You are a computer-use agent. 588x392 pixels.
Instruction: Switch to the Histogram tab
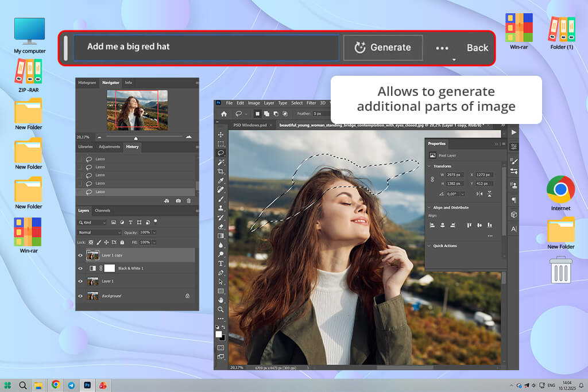click(x=87, y=83)
